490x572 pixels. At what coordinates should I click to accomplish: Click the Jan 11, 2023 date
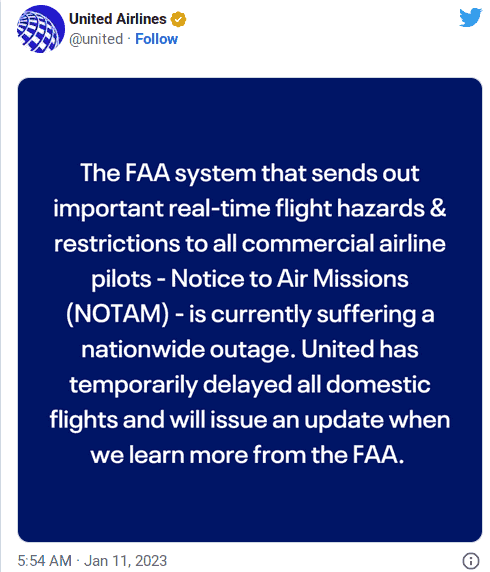[x=126, y=561]
